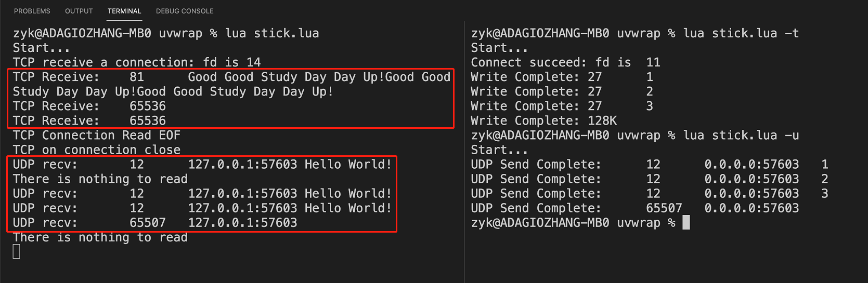This screenshot has height=283, width=868.
Task: Click the divider between split terminals
Action: [464, 151]
